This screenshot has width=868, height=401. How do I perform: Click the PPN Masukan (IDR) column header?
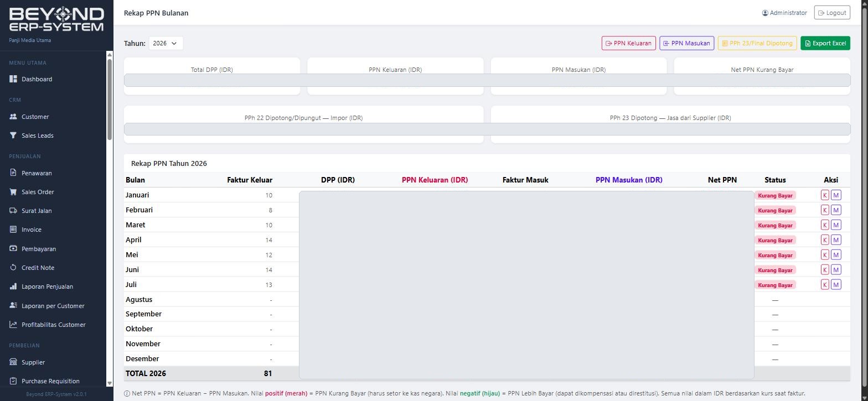(629, 180)
